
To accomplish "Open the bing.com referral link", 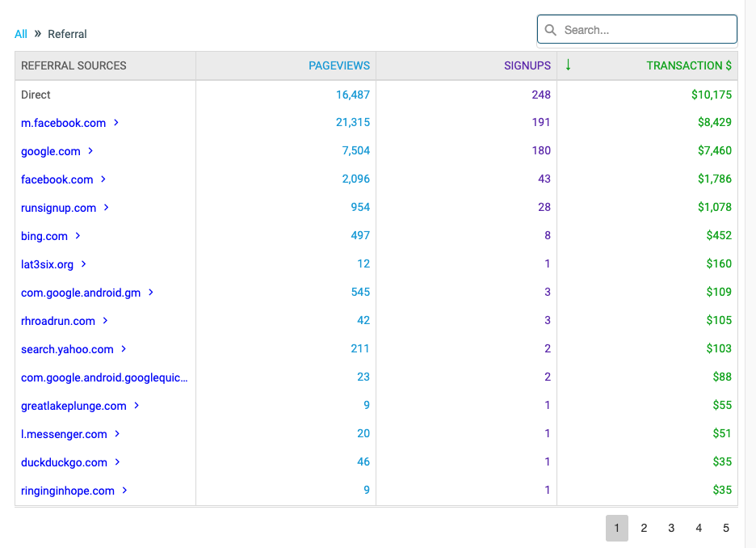I will pos(44,236).
